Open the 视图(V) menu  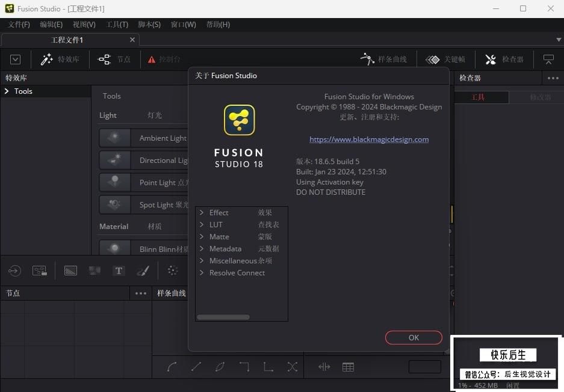(x=84, y=25)
